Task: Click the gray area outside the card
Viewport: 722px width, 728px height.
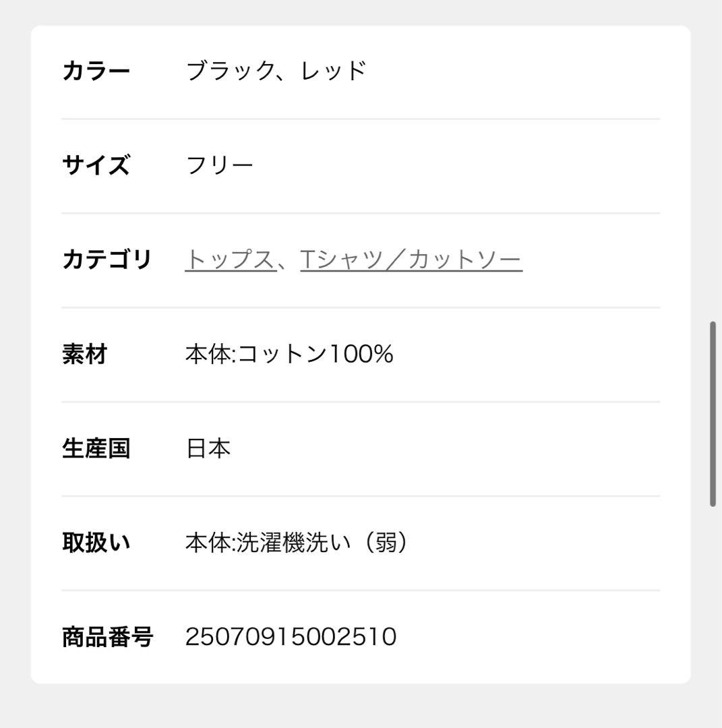Action: tap(13, 364)
